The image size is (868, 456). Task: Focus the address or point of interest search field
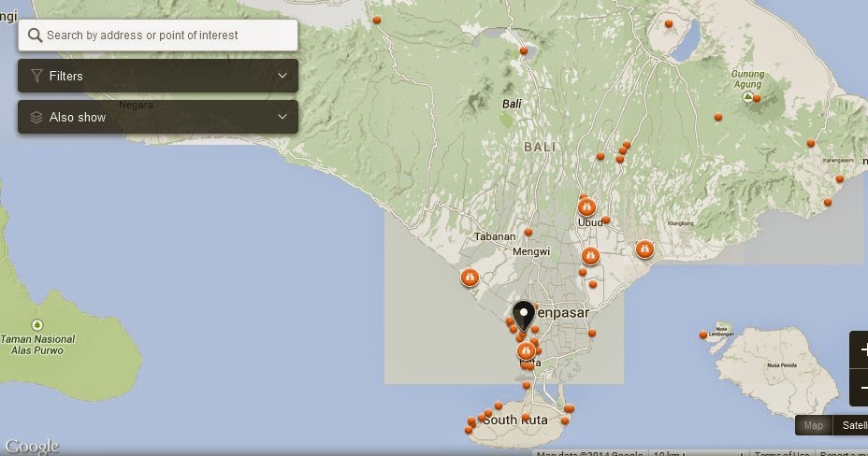point(158,36)
